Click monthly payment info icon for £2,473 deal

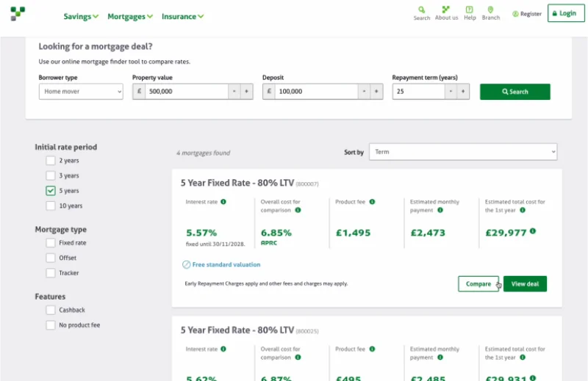point(440,210)
